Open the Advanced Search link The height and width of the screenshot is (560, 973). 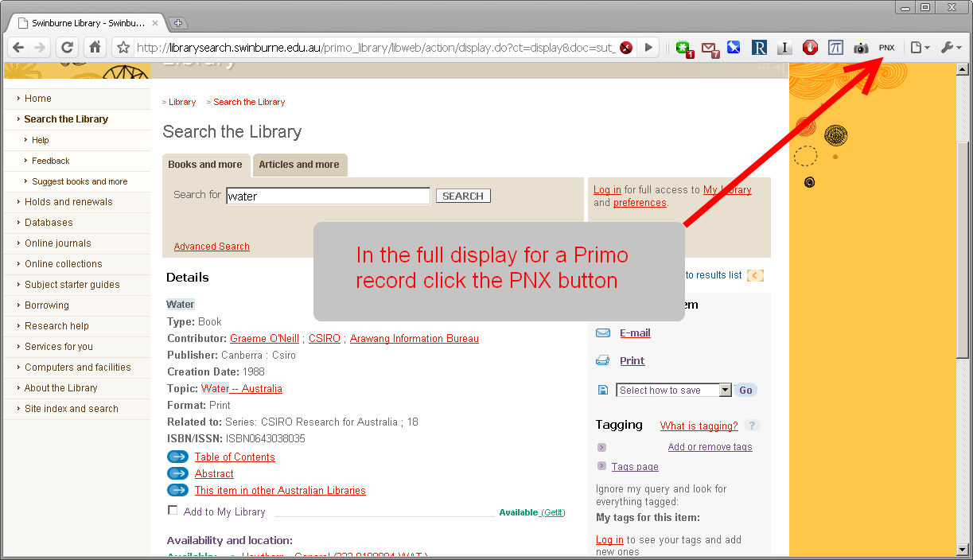tap(212, 247)
